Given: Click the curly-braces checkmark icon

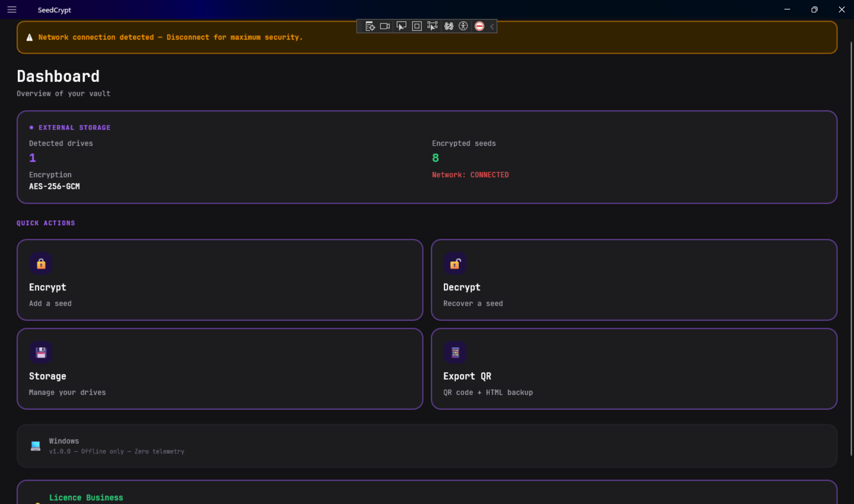Looking at the screenshot, I should click(x=449, y=26).
